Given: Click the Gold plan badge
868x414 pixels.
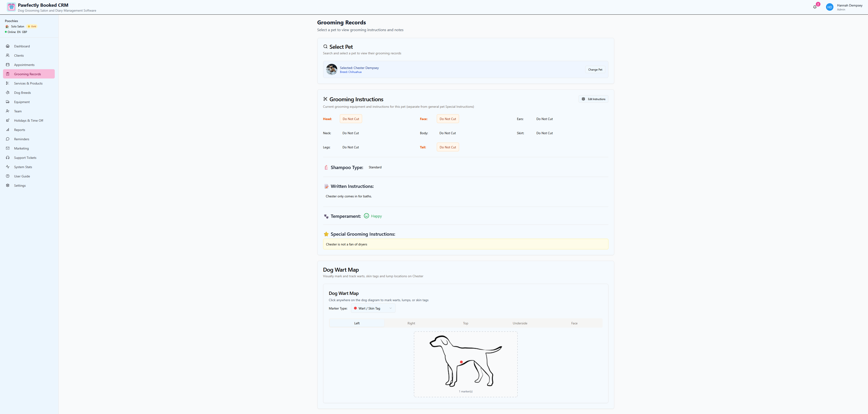Looking at the screenshot, I should (32, 26).
